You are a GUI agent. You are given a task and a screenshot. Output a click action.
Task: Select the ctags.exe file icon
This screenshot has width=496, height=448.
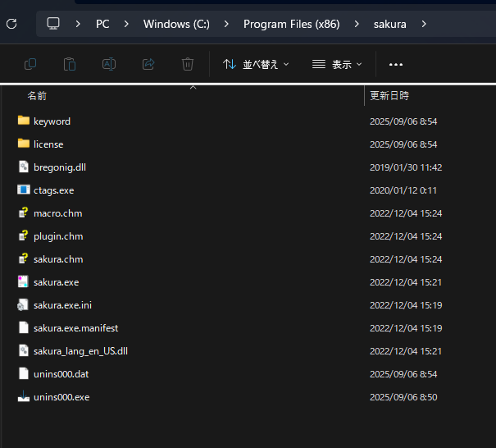coord(23,190)
